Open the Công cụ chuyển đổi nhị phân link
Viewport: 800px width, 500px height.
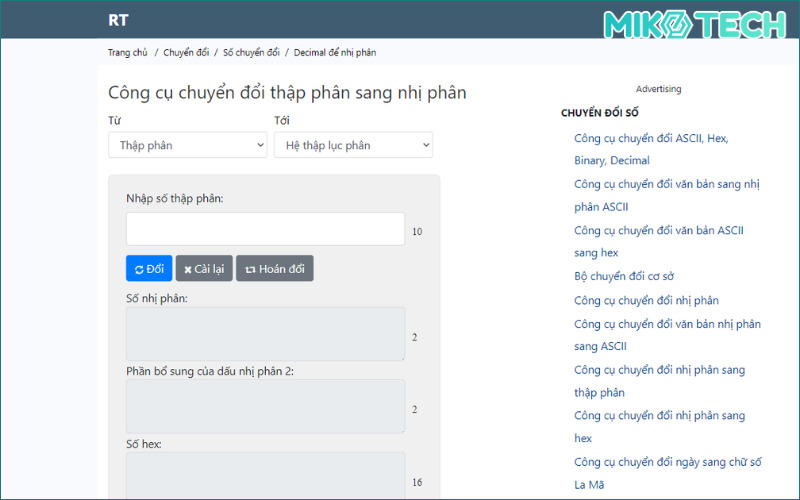pos(646,301)
